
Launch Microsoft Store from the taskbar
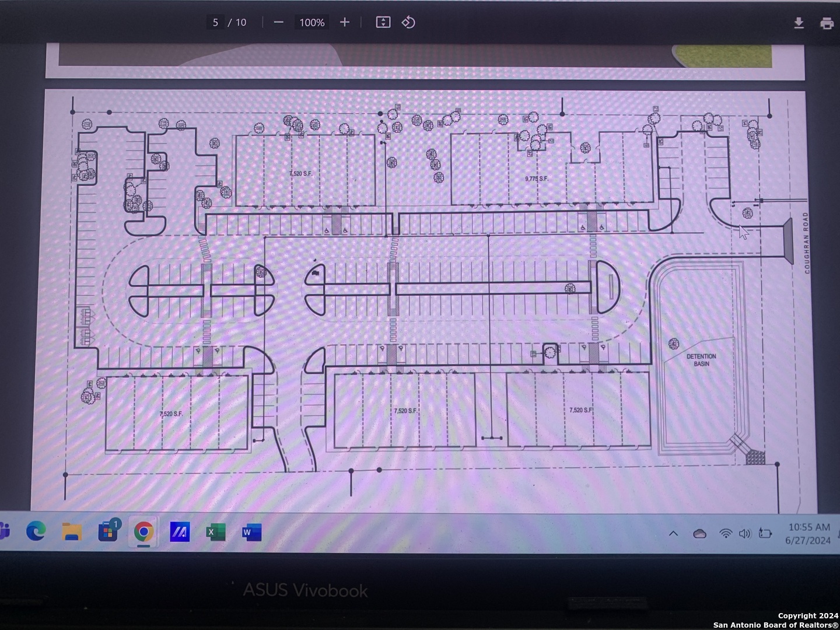point(108,531)
